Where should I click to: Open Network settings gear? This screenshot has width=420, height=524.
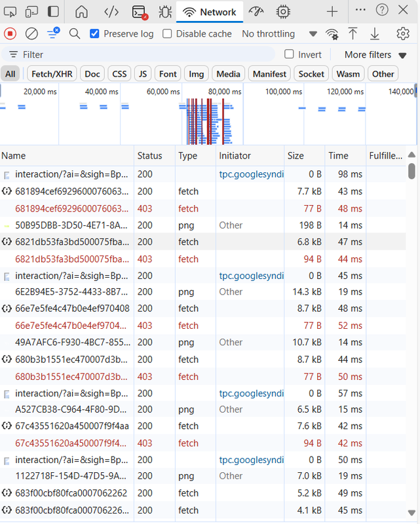403,34
